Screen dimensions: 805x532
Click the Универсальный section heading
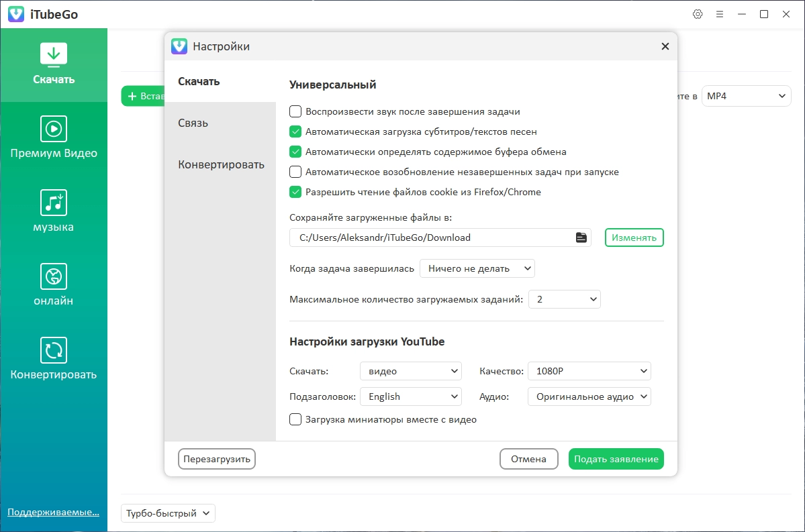click(x=333, y=85)
